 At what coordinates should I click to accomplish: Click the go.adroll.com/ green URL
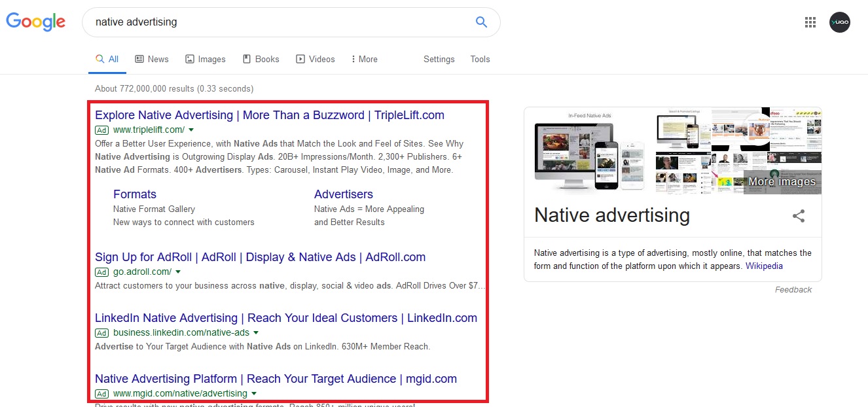[142, 272]
